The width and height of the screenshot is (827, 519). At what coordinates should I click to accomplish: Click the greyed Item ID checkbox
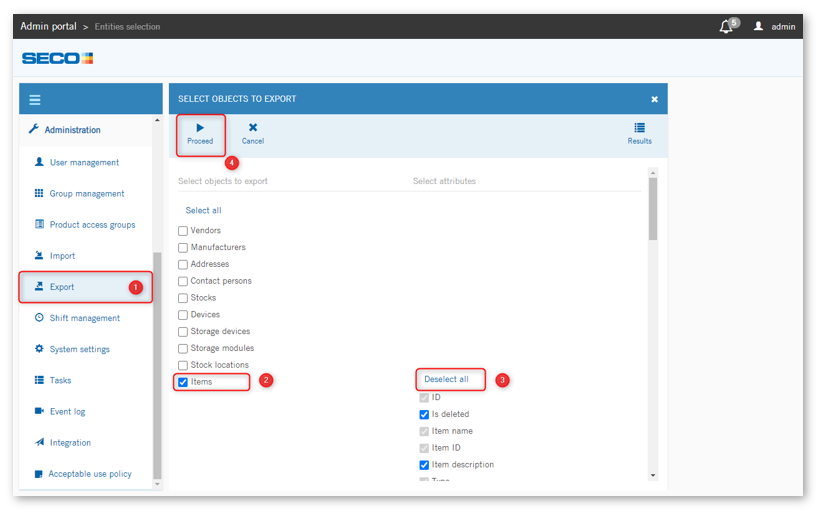coord(424,448)
